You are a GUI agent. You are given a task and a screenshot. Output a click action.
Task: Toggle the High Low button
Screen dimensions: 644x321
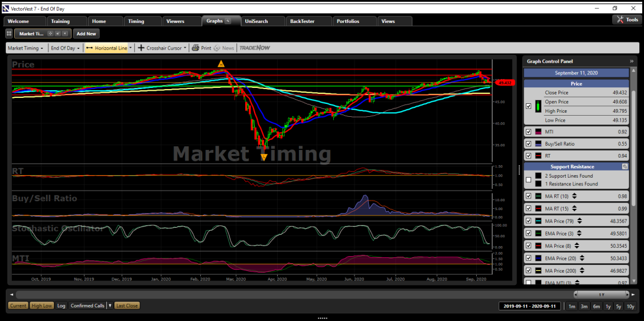[x=42, y=306]
